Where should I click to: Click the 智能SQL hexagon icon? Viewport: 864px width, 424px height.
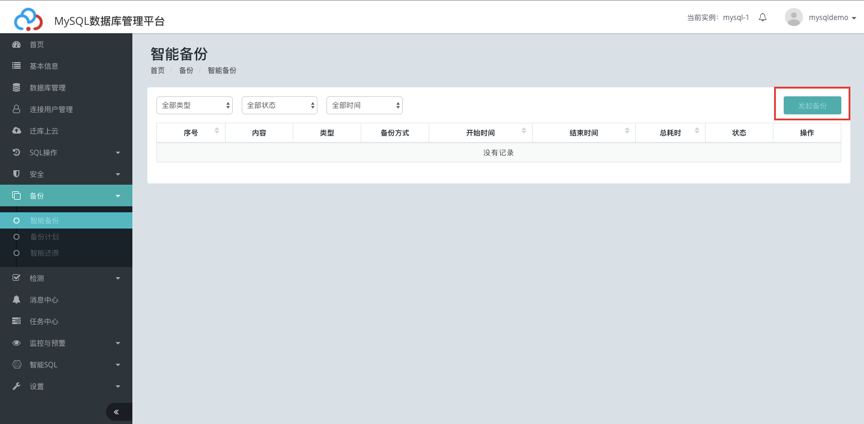(x=17, y=364)
